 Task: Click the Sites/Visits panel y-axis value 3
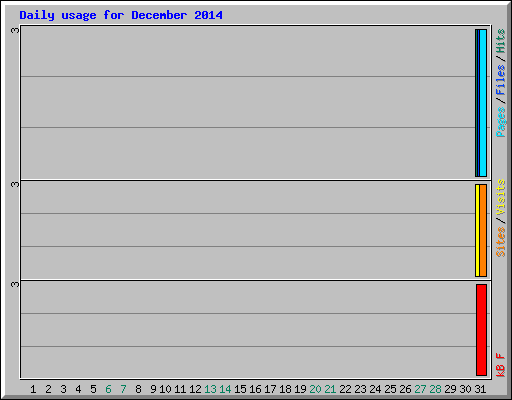point(15,184)
